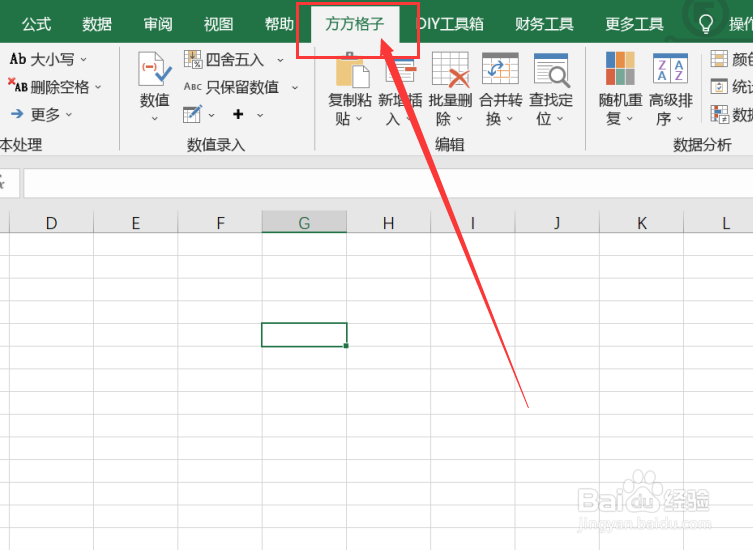Open the 数据 ribbon tab
The height and width of the screenshot is (550, 753).
point(97,24)
